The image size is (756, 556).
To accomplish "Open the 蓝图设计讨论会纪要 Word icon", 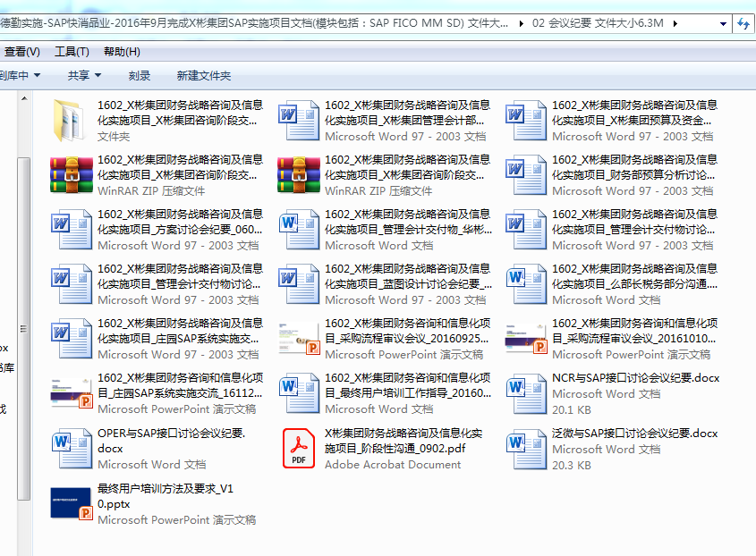I will tap(299, 283).
